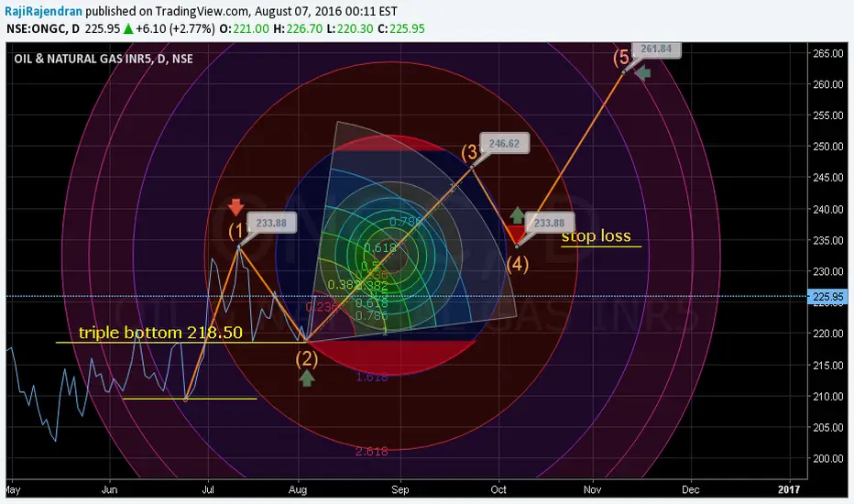Click the Aug label on time axis

tap(298, 489)
